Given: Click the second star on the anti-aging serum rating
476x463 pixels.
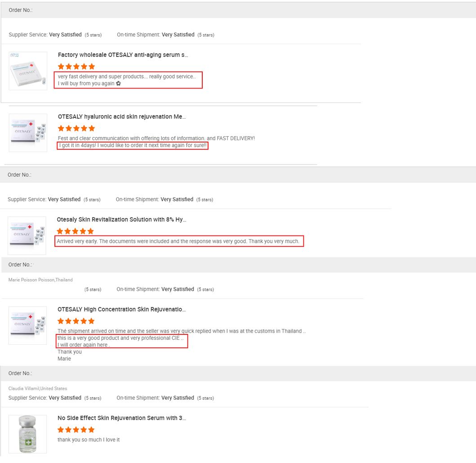Looking at the screenshot, I should [68, 66].
